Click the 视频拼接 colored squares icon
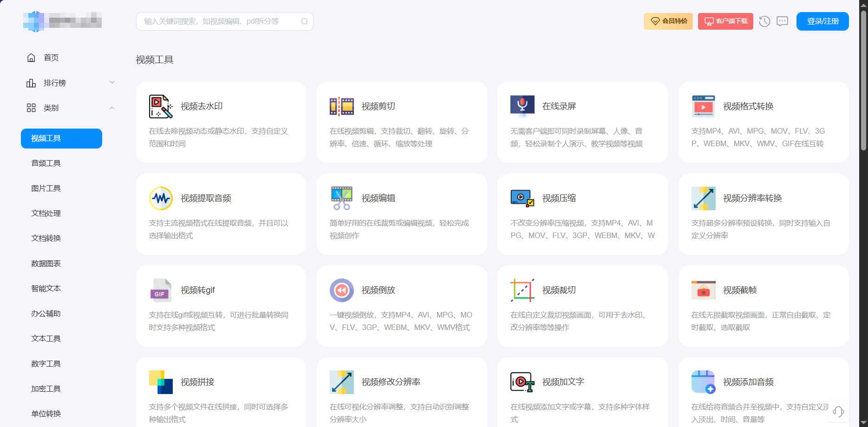This screenshot has height=427, width=868. pyautogui.click(x=161, y=382)
